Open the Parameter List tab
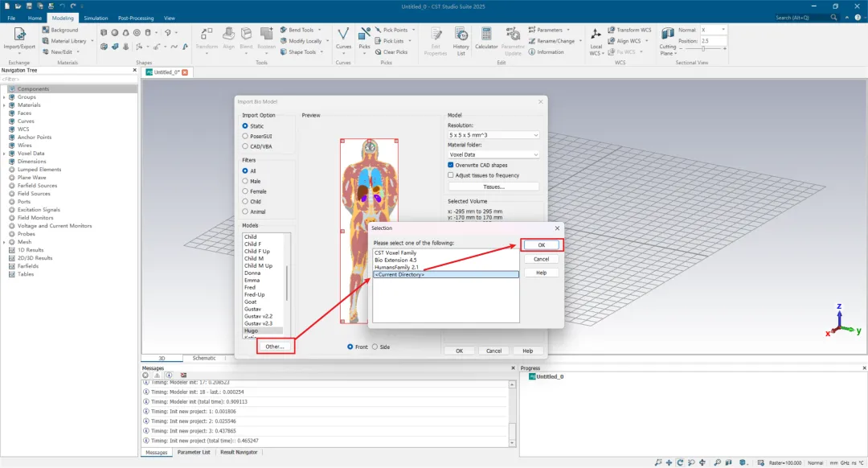This screenshot has width=868, height=468. 194,453
